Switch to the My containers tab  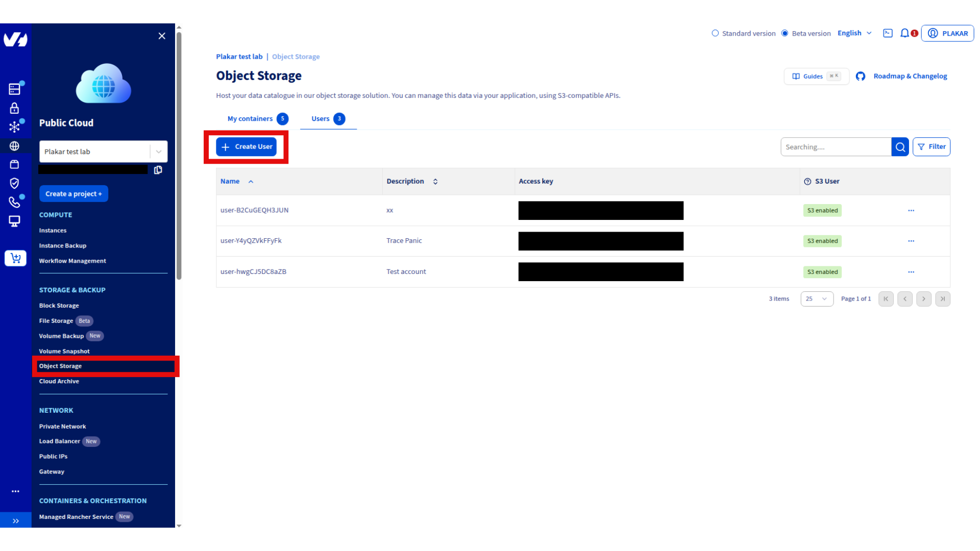tap(251, 118)
